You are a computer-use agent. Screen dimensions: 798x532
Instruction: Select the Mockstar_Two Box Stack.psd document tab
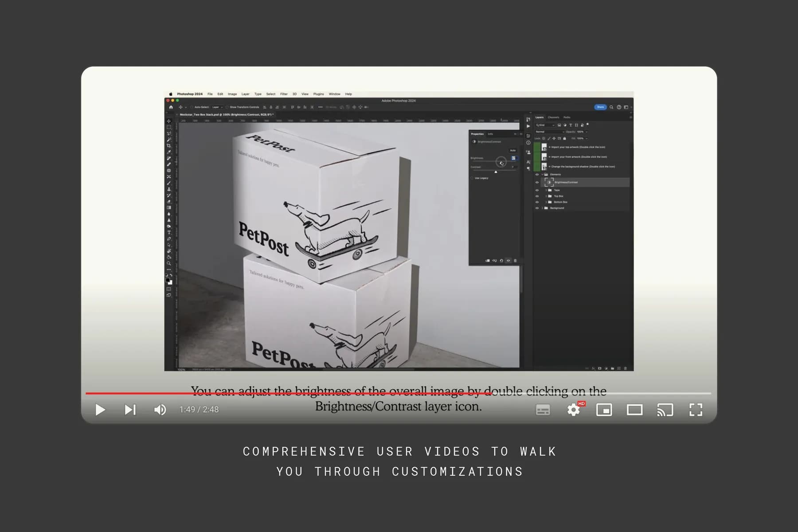pos(227,114)
